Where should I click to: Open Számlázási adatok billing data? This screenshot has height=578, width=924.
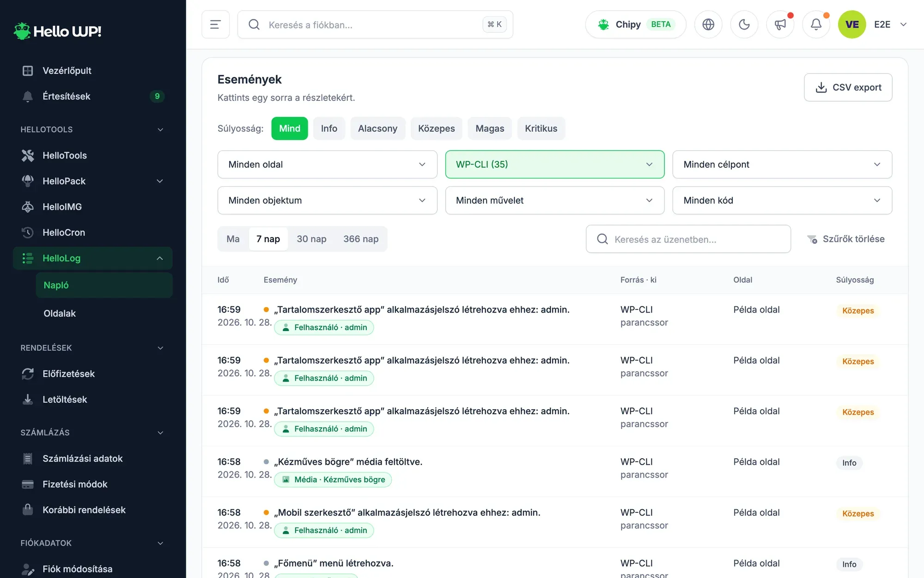pos(92,459)
